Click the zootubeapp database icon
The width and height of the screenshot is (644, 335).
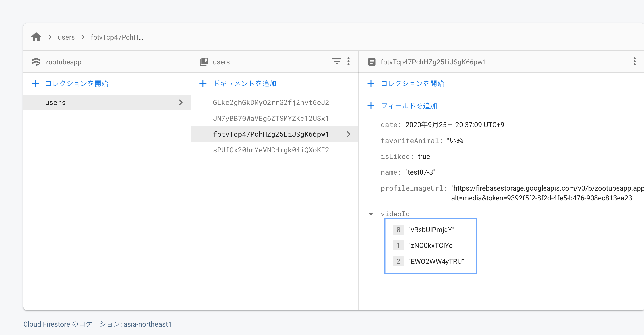pos(36,62)
